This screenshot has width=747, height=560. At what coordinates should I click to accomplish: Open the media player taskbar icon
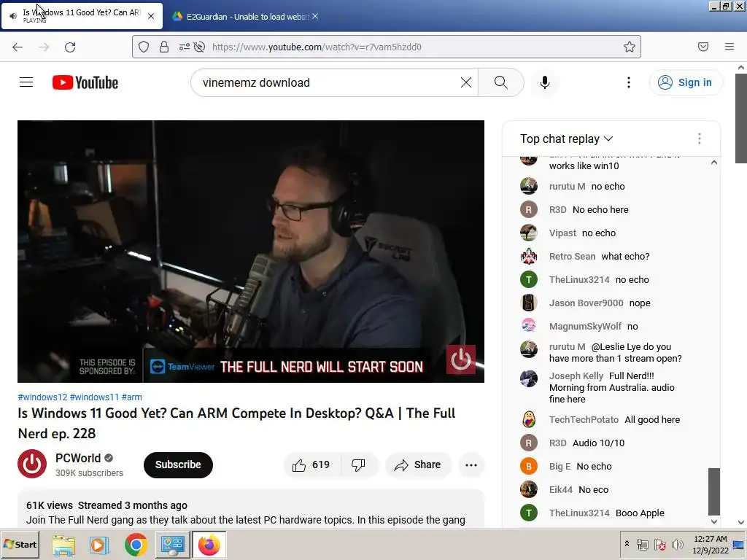point(99,545)
